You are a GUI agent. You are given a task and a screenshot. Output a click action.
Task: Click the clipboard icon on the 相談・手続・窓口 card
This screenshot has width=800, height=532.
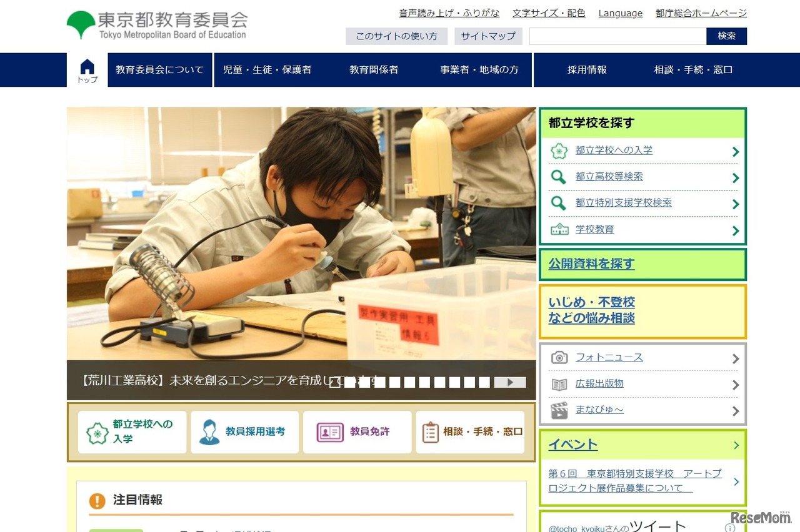[431, 432]
